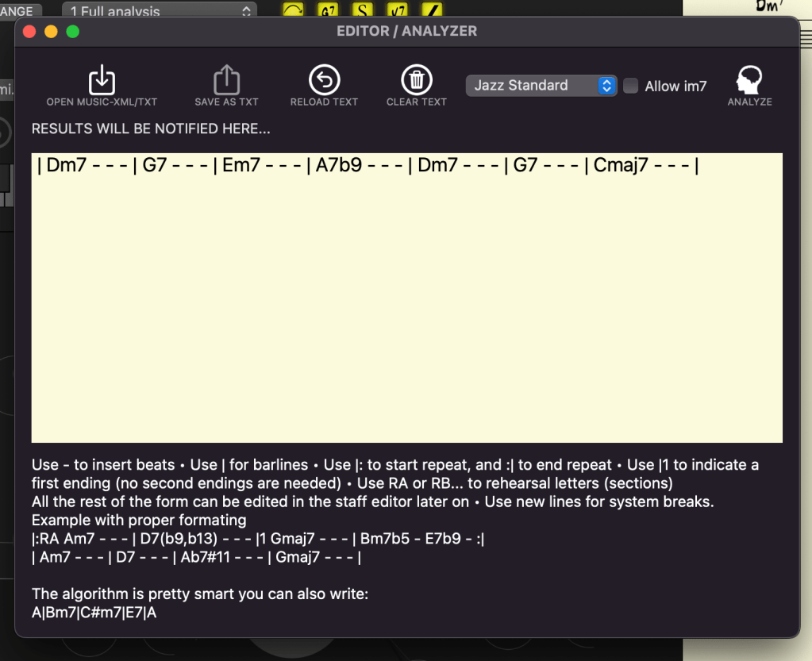
Task: Click the Clear Text trash icon
Action: click(x=416, y=80)
